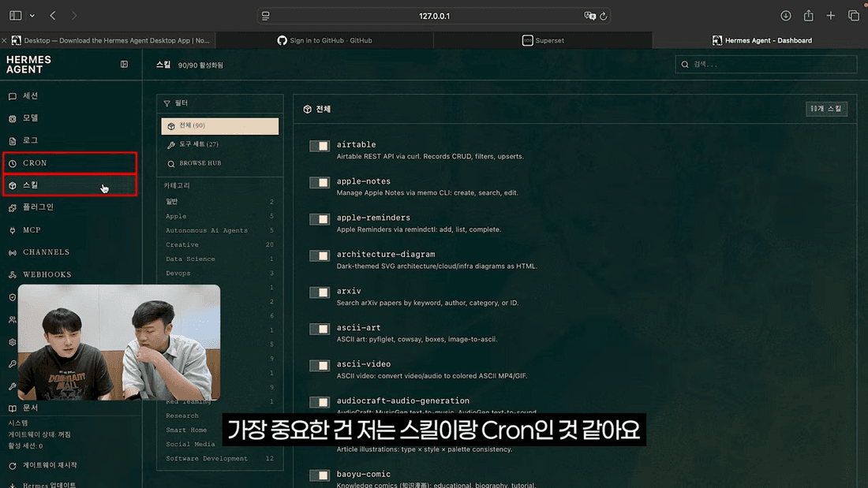The width and height of the screenshot is (868, 488).
Task: Filter by 일반 category
Action: (x=220, y=201)
